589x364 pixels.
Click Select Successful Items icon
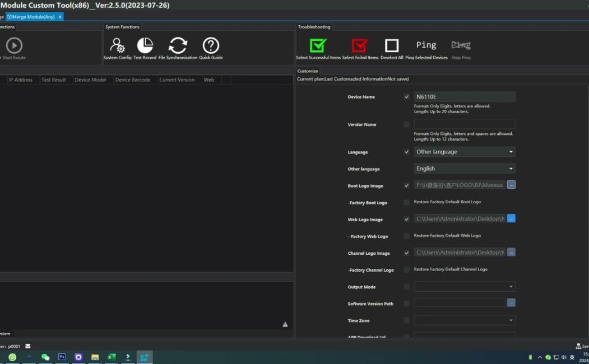coord(318,45)
